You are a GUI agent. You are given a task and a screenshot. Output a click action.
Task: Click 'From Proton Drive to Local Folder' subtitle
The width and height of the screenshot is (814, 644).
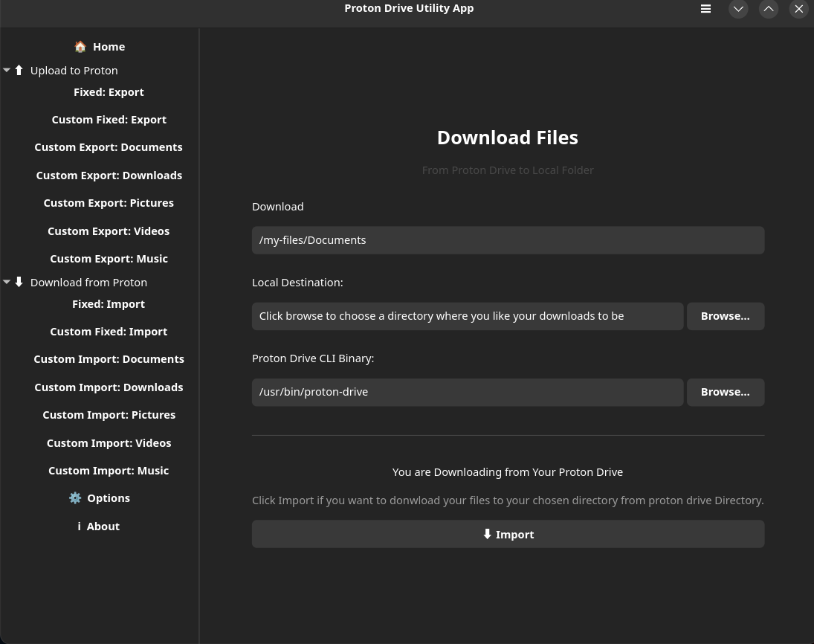click(x=507, y=170)
